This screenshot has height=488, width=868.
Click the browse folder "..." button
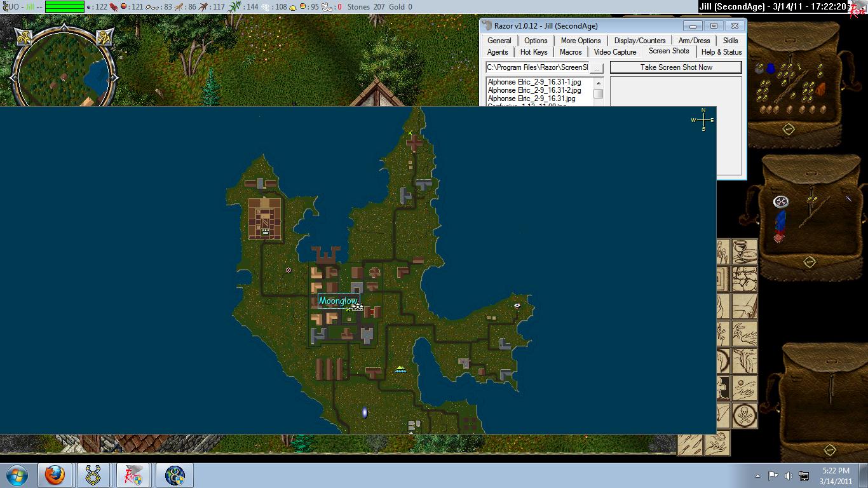click(x=597, y=67)
